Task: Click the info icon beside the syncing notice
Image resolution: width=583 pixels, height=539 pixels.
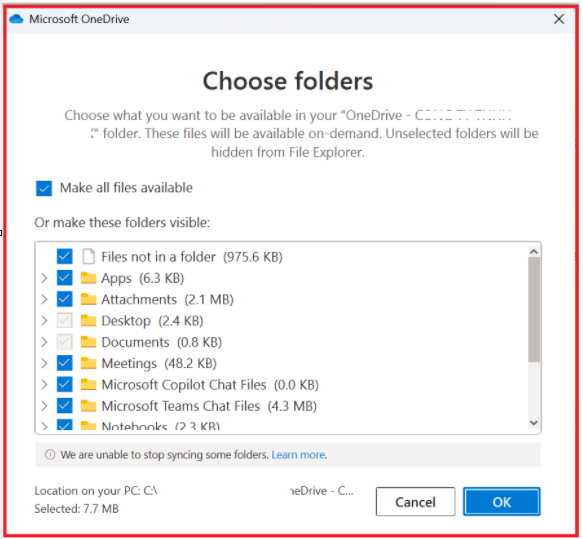Action: pyautogui.click(x=50, y=455)
